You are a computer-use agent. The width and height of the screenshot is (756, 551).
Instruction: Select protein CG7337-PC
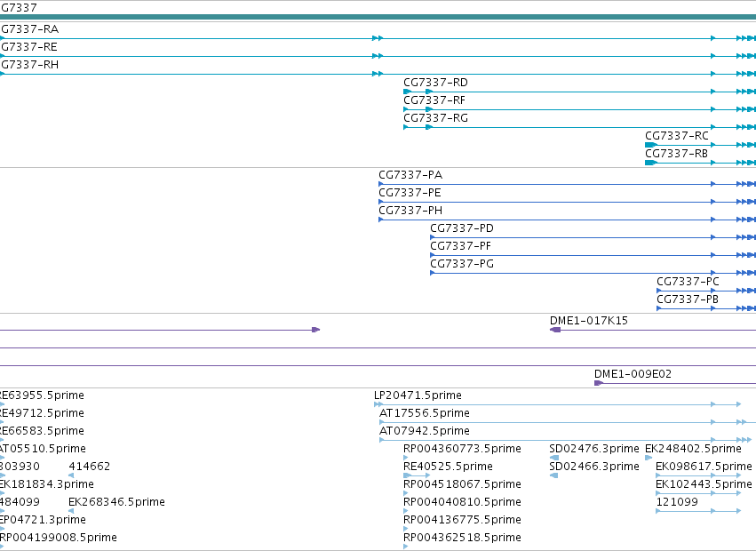tap(688, 282)
